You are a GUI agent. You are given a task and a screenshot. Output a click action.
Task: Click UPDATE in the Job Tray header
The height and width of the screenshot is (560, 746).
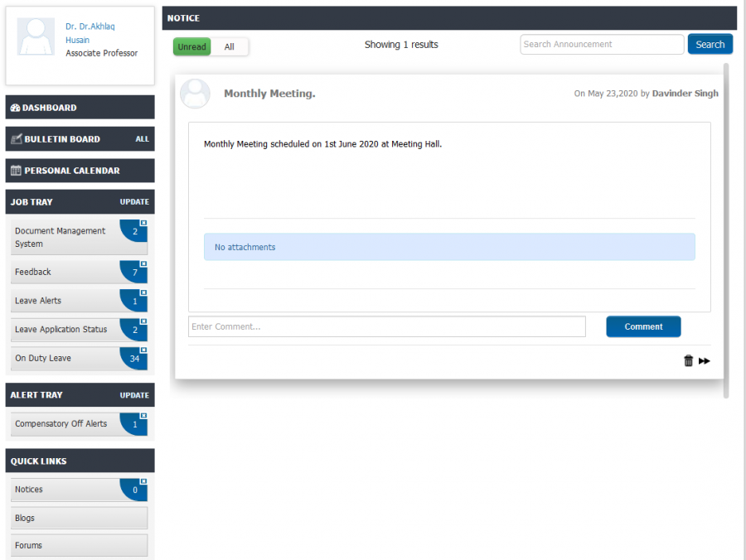point(134,201)
